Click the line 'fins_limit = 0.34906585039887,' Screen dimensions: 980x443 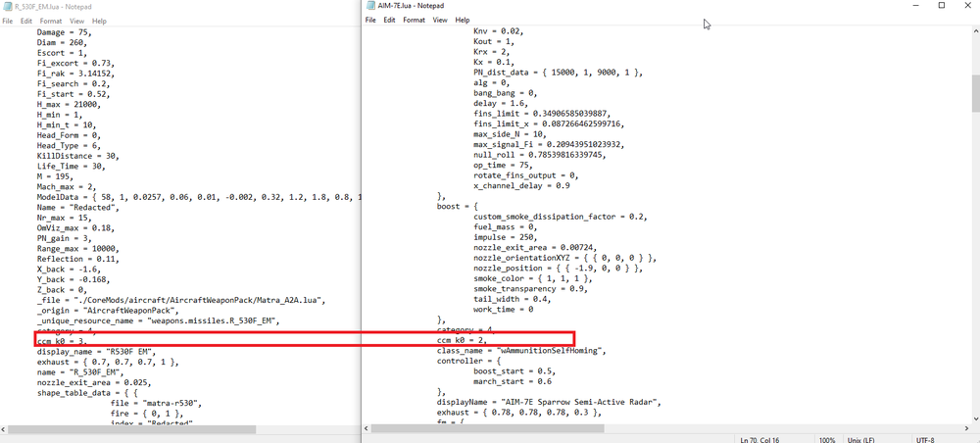(544, 114)
